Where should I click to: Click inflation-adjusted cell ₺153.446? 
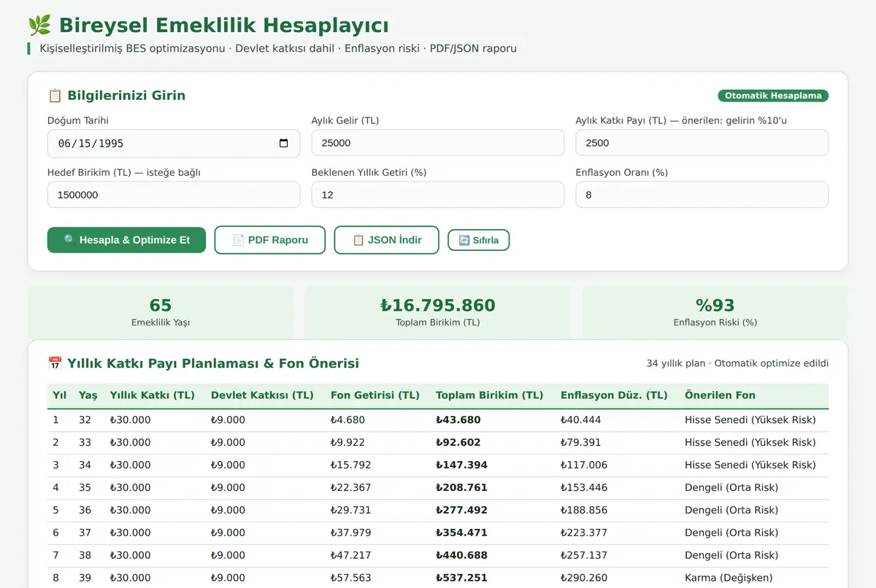584,488
